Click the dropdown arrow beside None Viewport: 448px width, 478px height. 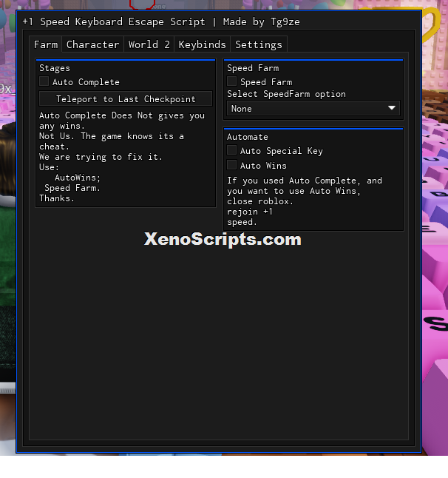tap(392, 108)
